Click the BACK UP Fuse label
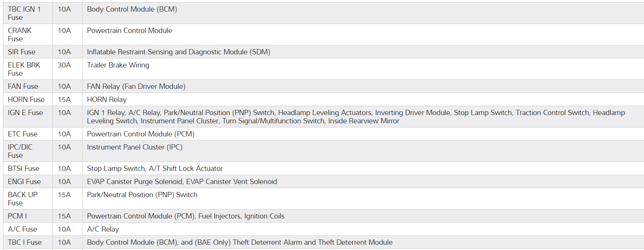The height and width of the screenshot is (250, 644). click(23, 199)
